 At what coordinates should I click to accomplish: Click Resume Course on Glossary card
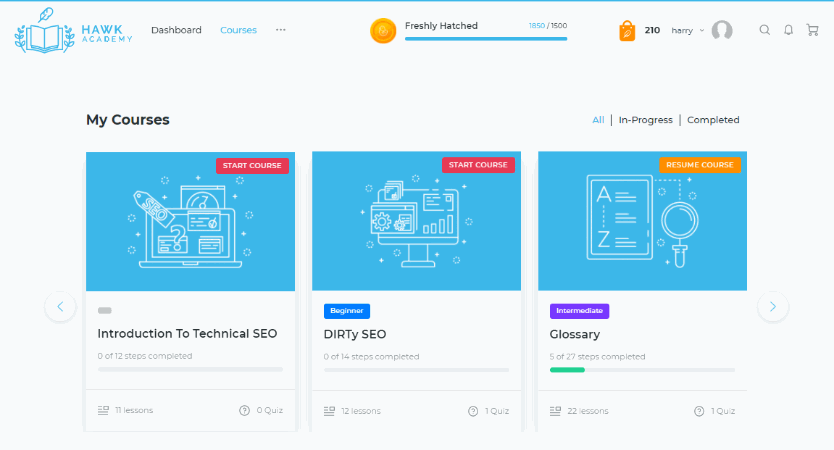(700, 165)
